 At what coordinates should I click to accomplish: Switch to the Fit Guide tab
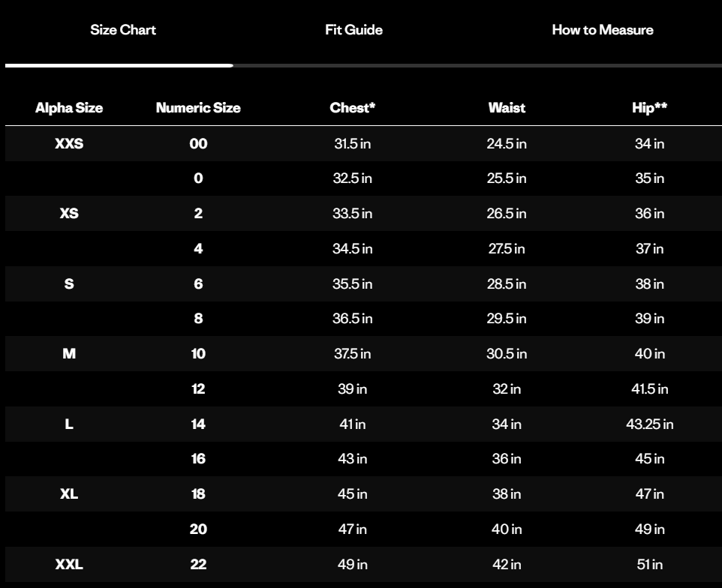point(353,30)
